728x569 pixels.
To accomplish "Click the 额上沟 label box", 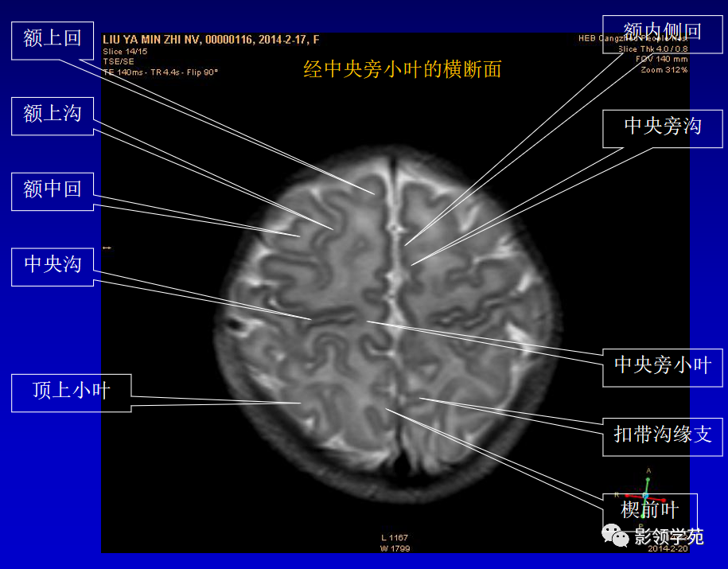I will [53, 116].
